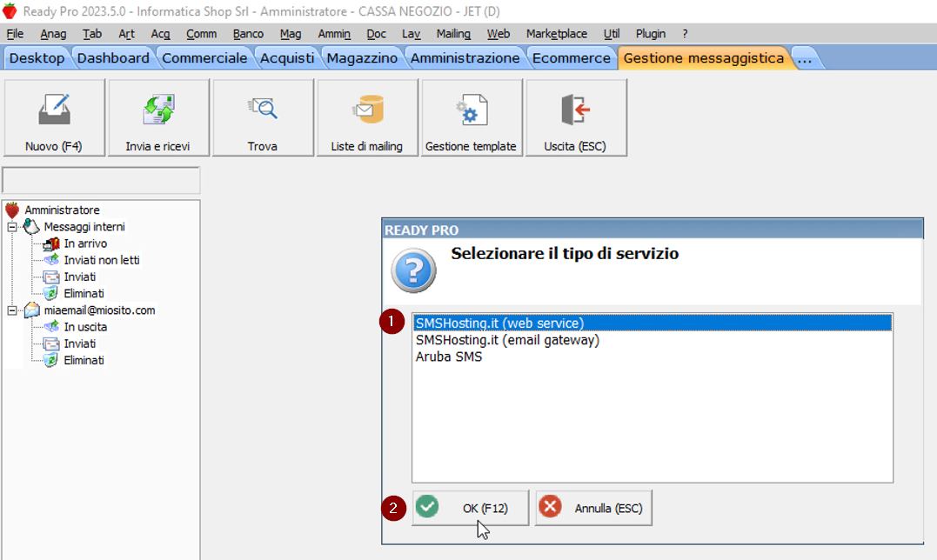937x560 pixels.
Task: Click the Trova search icon
Action: click(x=263, y=109)
